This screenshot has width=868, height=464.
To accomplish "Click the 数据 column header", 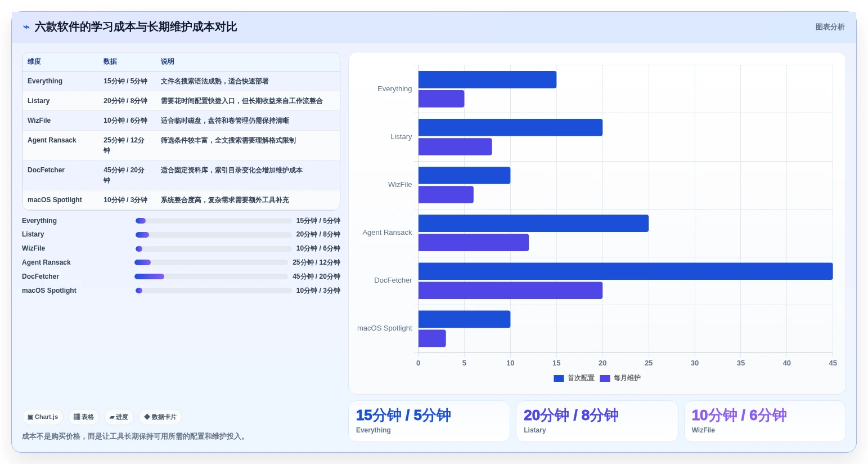I will [110, 61].
